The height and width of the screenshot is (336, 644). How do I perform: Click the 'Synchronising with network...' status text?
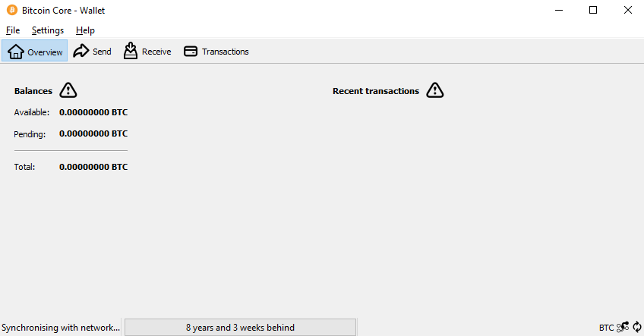pos(61,328)
